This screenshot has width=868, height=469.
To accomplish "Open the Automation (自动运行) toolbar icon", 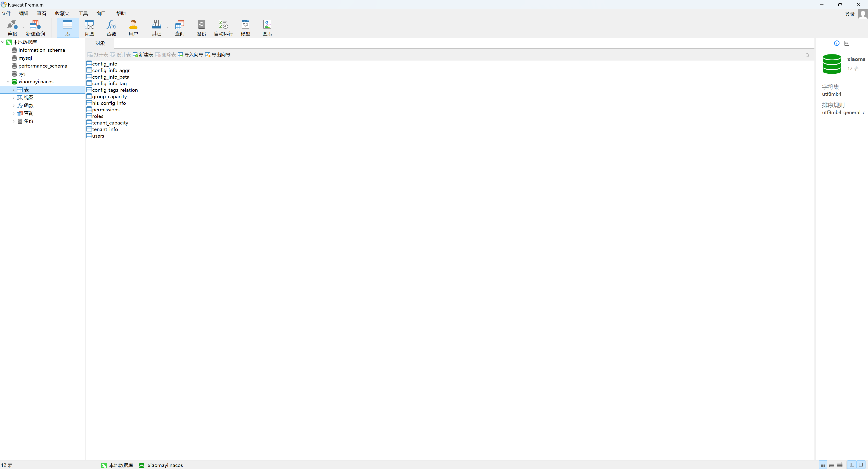I will [x=223, y=28].
